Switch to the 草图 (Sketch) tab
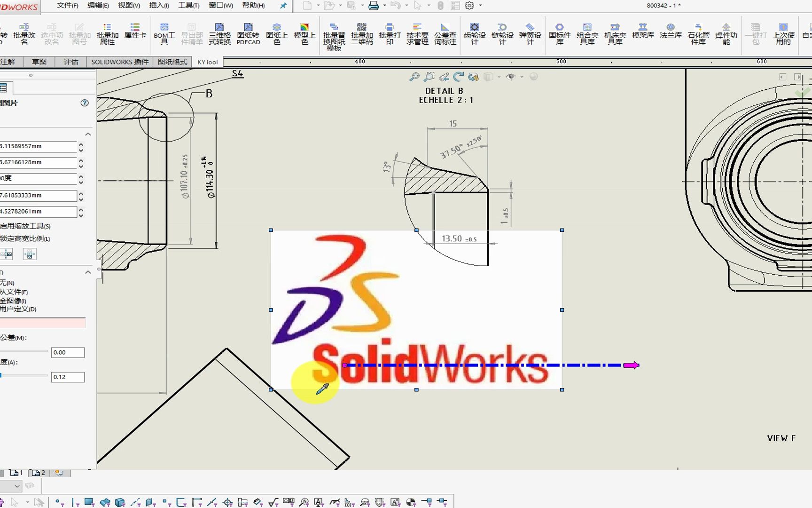Screen dimensions: 812x508 click(x=39, y=62)
